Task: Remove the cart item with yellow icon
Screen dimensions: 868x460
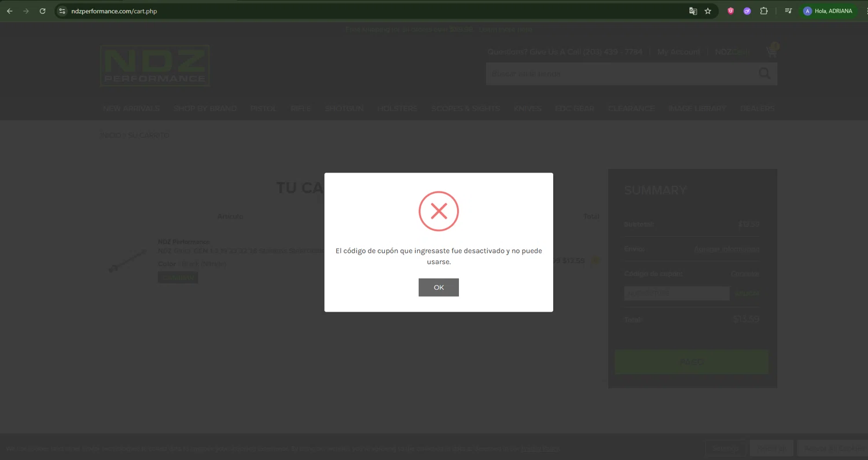Action: [595, 260]
